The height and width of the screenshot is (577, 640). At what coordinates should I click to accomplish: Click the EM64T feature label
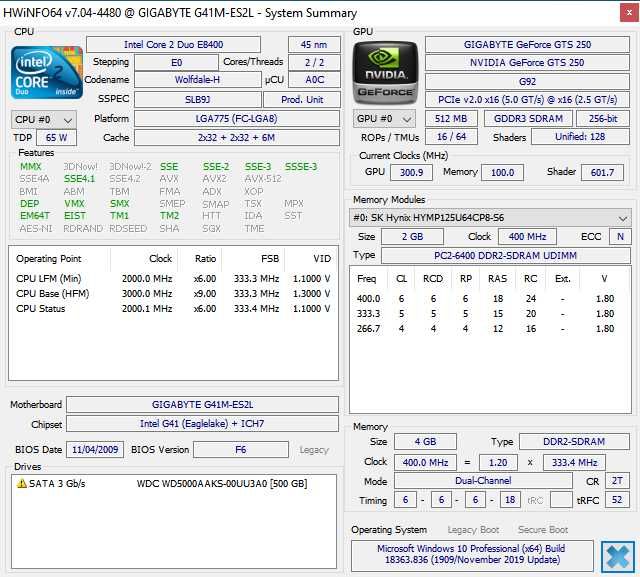click(35, 215)
